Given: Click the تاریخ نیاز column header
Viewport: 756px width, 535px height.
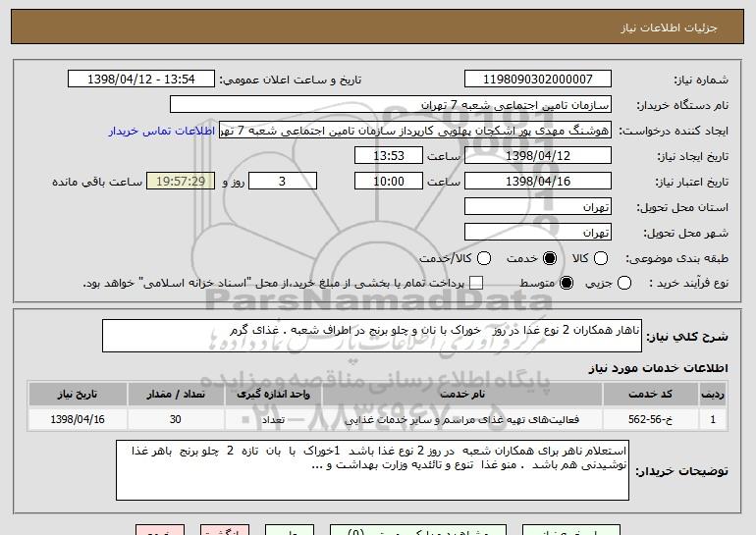Looking at the screenshot, I should 78,395.
